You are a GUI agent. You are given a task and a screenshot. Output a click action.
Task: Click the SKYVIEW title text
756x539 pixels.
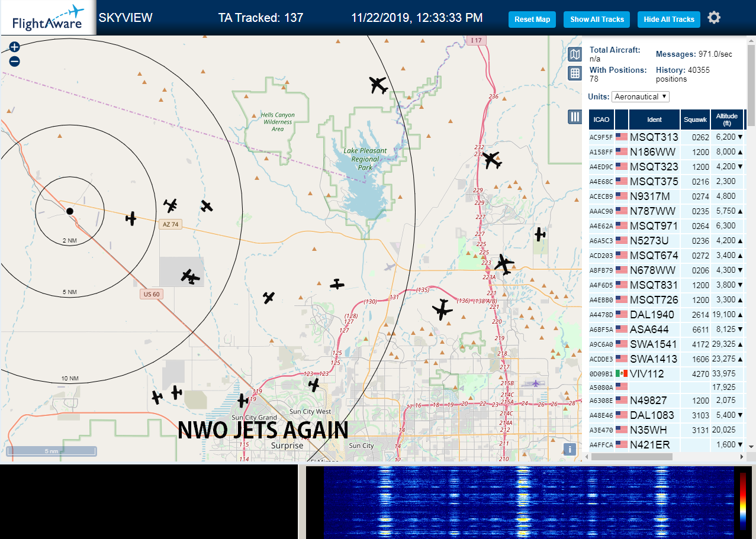tap(126, 18)
